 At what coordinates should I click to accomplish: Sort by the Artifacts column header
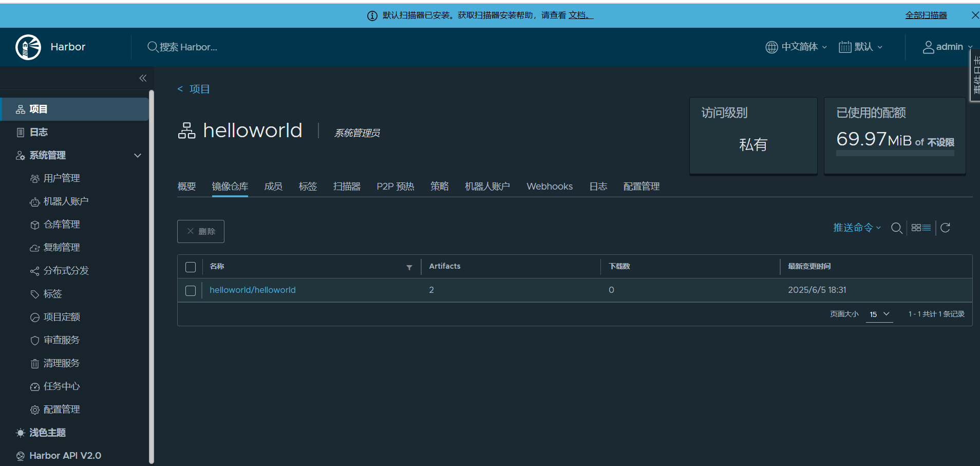445,267
